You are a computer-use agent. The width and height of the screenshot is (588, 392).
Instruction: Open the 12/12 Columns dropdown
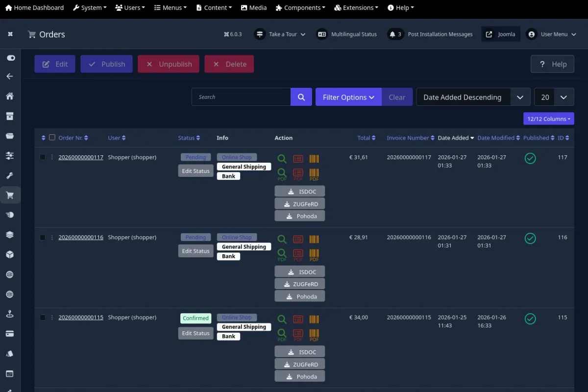(x=548, y=119)
